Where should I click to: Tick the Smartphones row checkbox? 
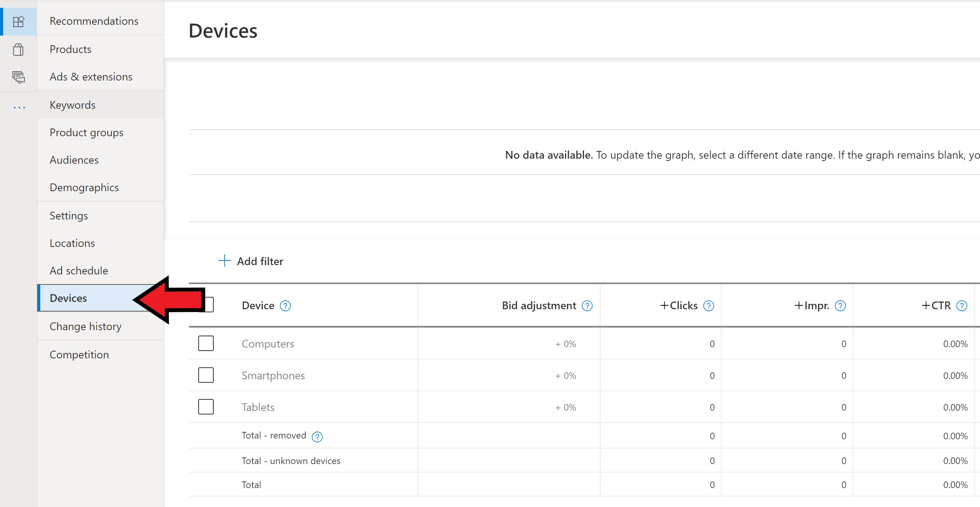[x=206, y=375]
